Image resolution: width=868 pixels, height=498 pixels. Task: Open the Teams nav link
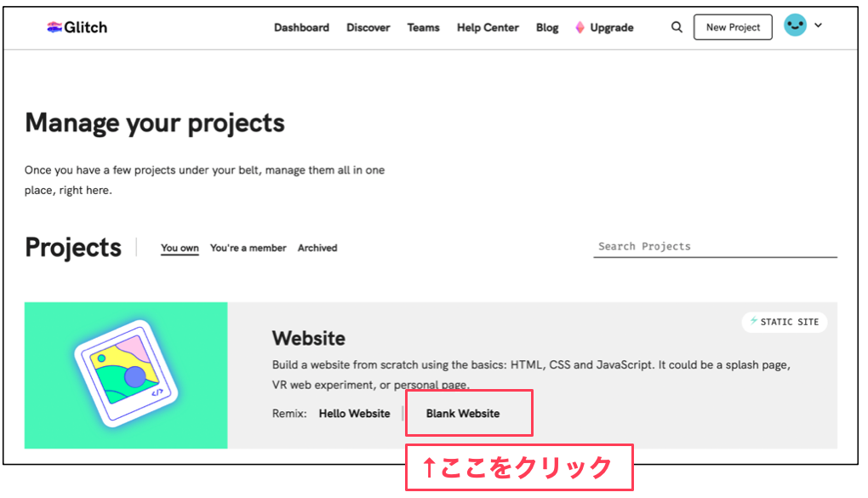coord(423,27)
